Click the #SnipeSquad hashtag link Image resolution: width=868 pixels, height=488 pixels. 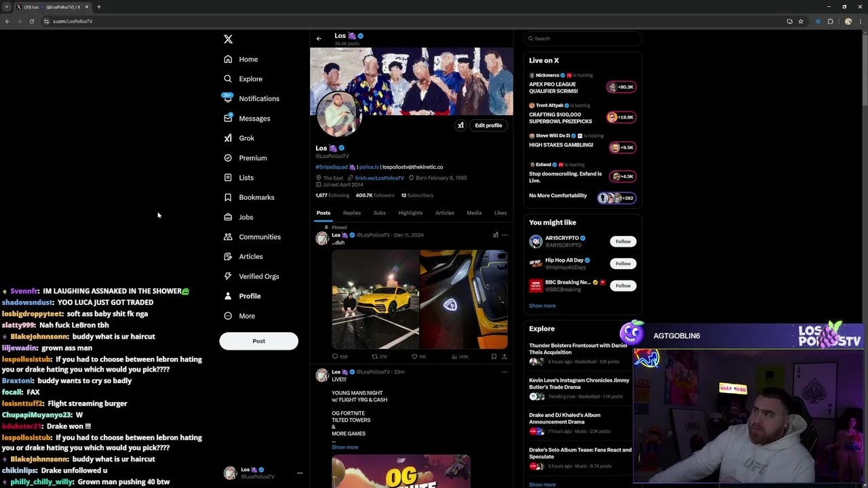pos(332,167)
